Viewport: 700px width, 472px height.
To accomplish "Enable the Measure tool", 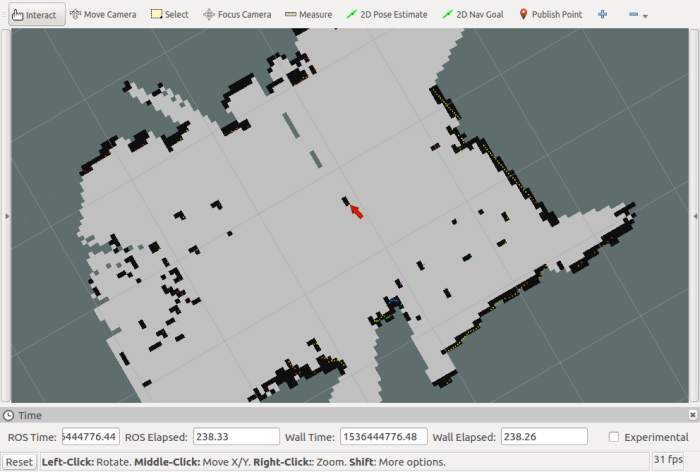I will (x=308, y=14).
